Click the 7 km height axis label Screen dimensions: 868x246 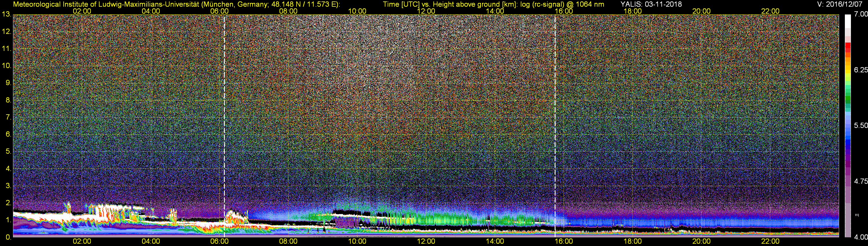[x=8, y=117]
